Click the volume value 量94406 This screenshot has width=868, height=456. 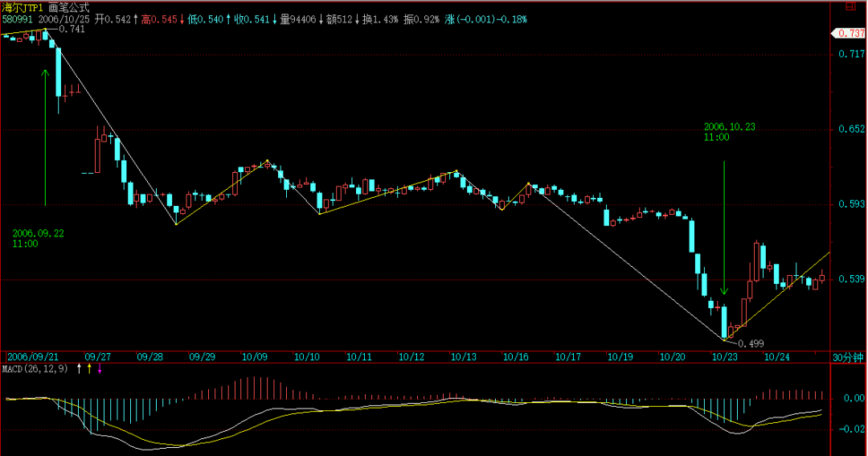tap(298, 19)
